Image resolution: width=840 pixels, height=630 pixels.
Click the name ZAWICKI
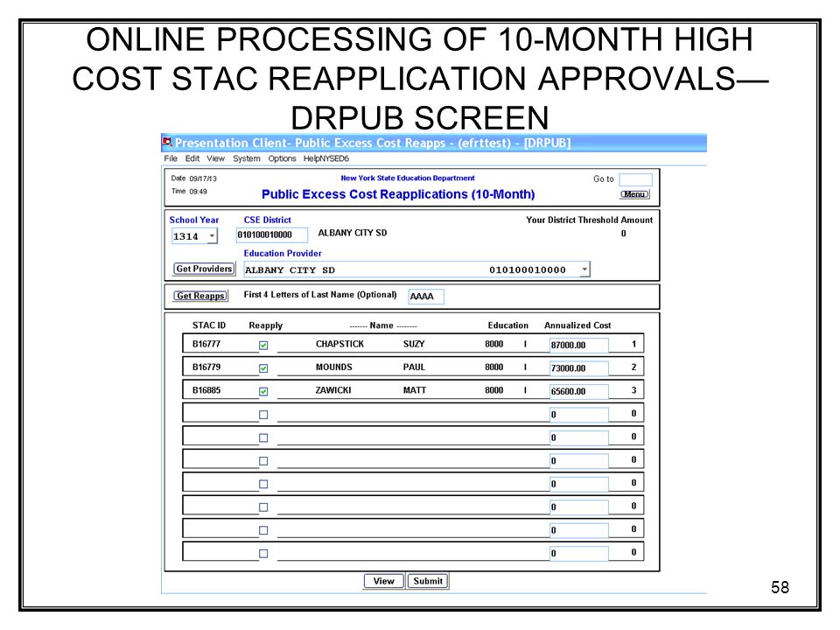pos(332,390)
